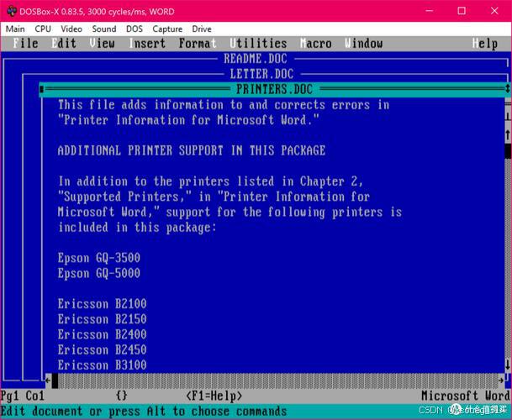This screenshot has height=420, width=512.
Task: Click the line Ericsson B2400
Action: [103, 334]
